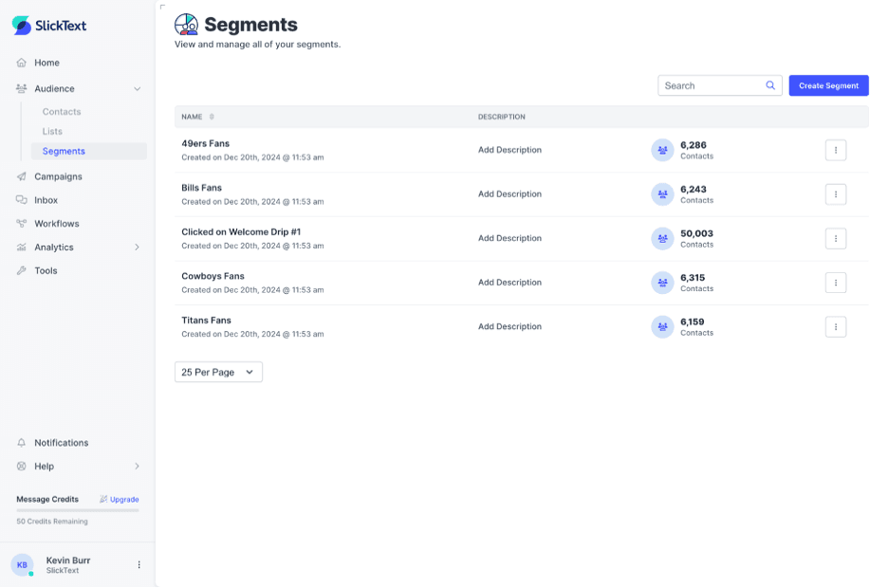Select Lists under the Audience menu
The width and height of the screenshot is (888, 588).
(x=52, y=131)
